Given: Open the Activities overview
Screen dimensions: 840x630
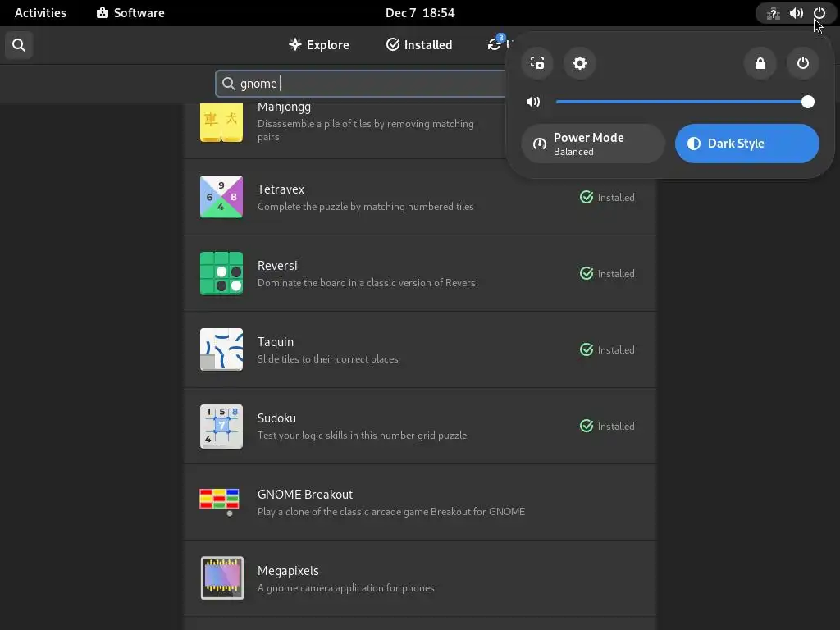Looking at the screenshot, I should 40,13.
